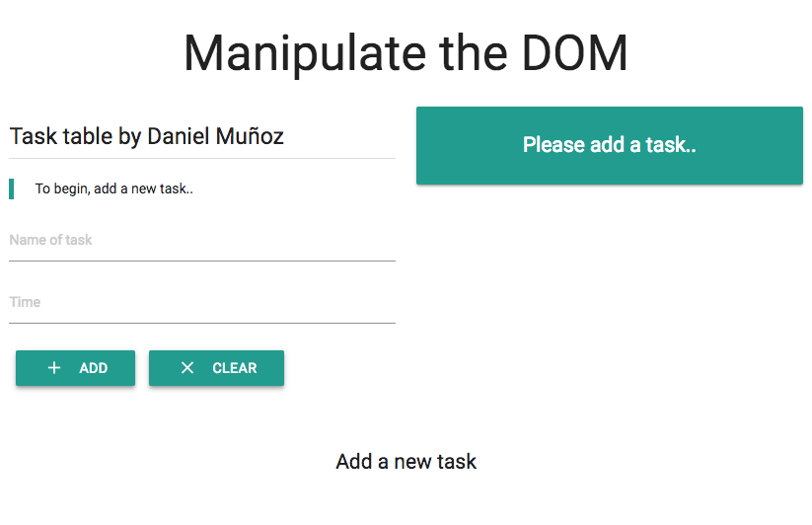Click the plus icon on the ADD button
Image resolution: width=812 pixels, height=525 pixels.
54,368
